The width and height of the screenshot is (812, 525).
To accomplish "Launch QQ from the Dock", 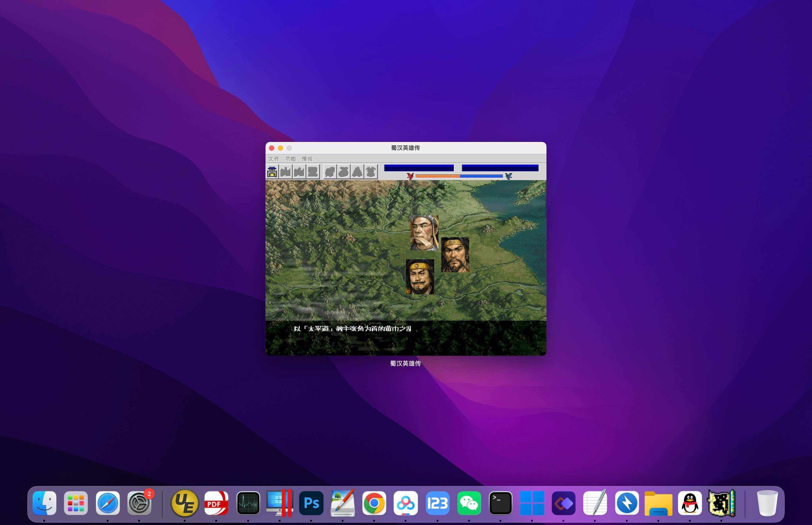I will click(690, 503).
